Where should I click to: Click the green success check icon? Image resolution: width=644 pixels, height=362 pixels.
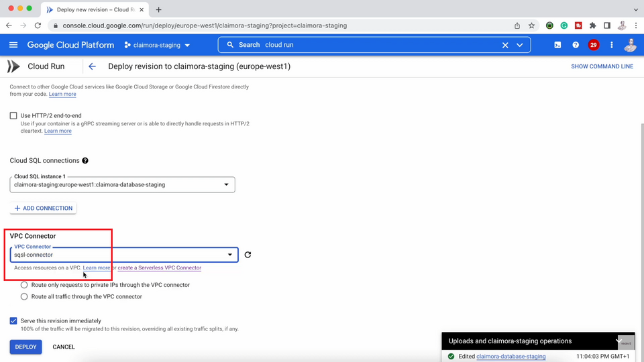[451, 356]
